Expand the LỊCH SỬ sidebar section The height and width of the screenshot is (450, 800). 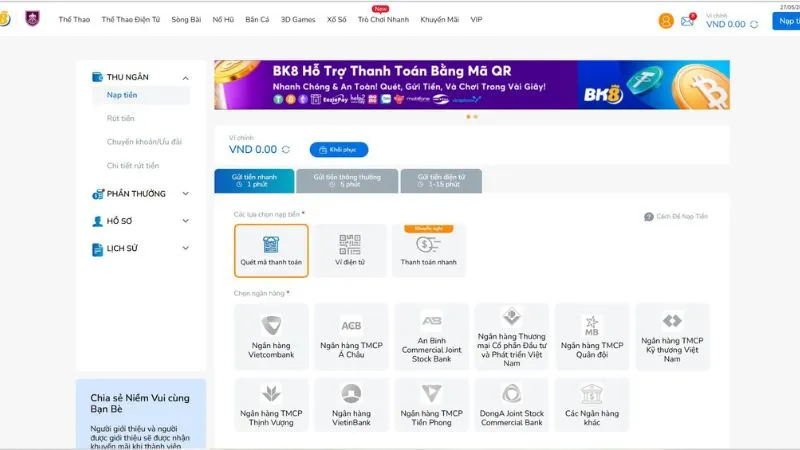185,248
